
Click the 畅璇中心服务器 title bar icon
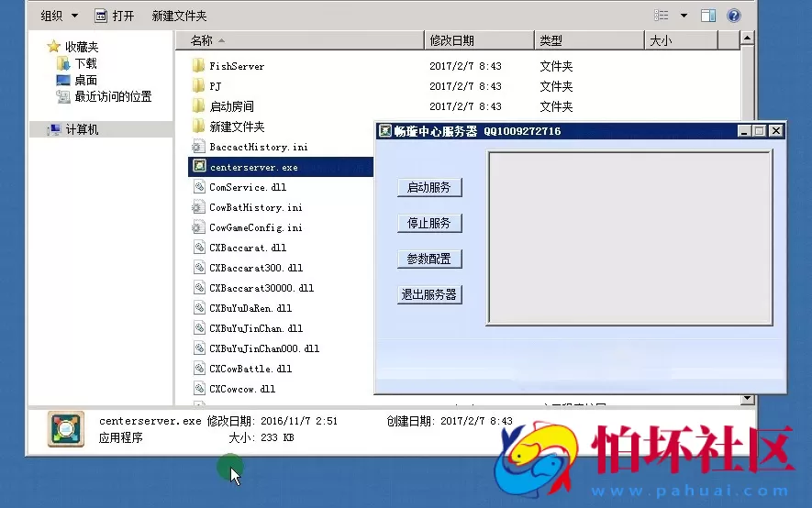click(x=384, y=130)
